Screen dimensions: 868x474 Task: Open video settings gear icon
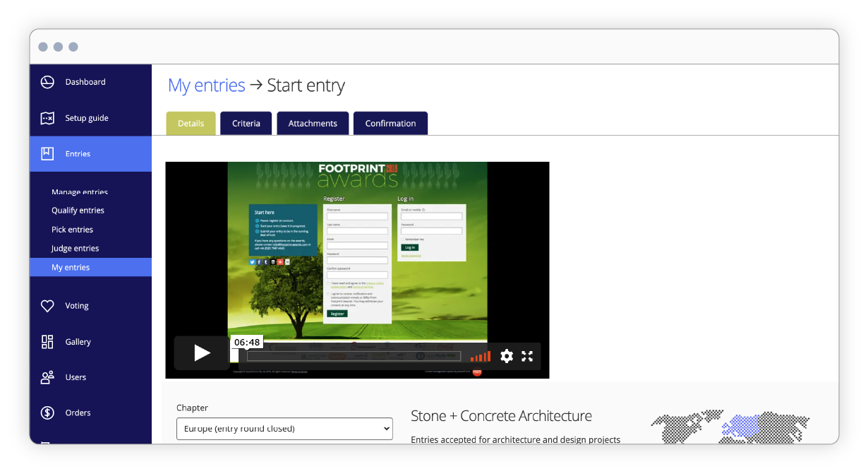pyautogui.click(x=506, y=356)
